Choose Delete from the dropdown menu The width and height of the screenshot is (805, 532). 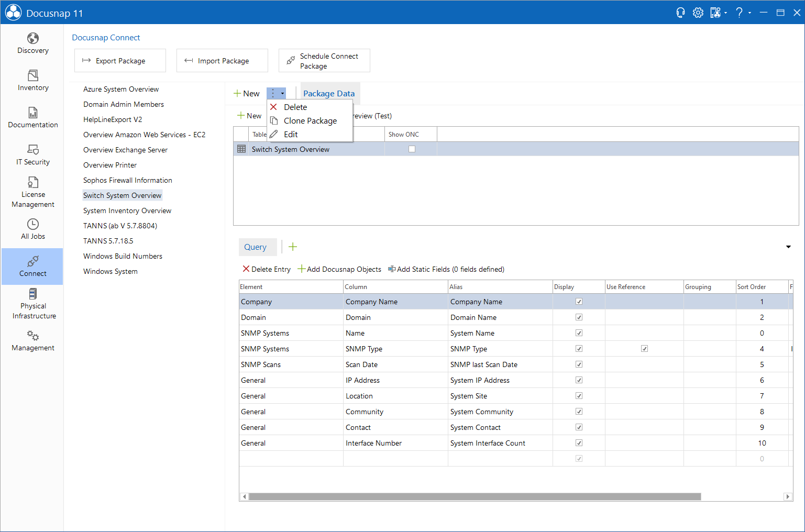[x=310, y=107]
